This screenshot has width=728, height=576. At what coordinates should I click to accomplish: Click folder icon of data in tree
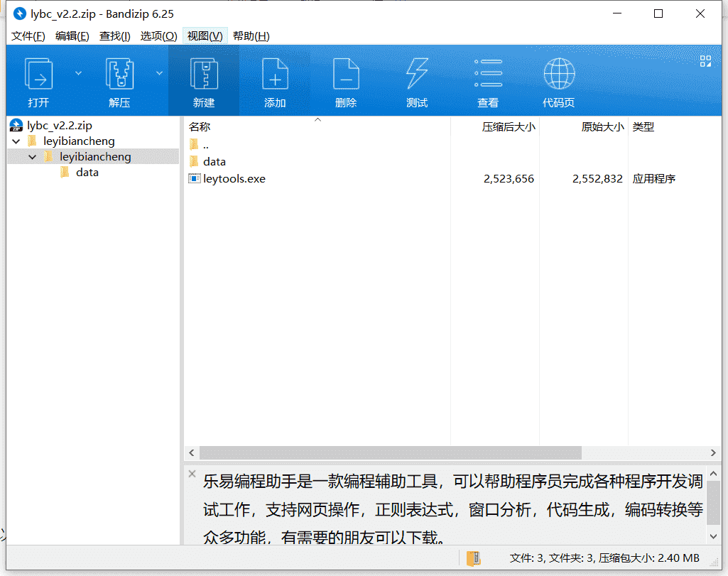tap(65, 173)
